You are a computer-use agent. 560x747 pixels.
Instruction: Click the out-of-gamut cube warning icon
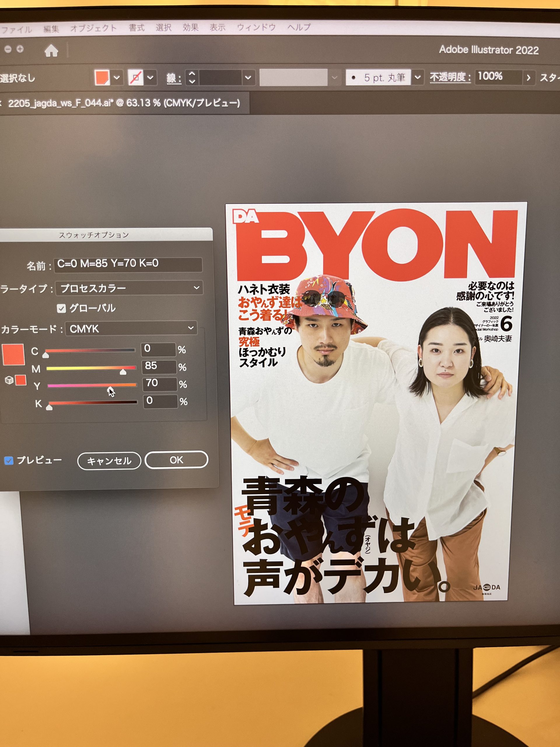pos(9,380)
